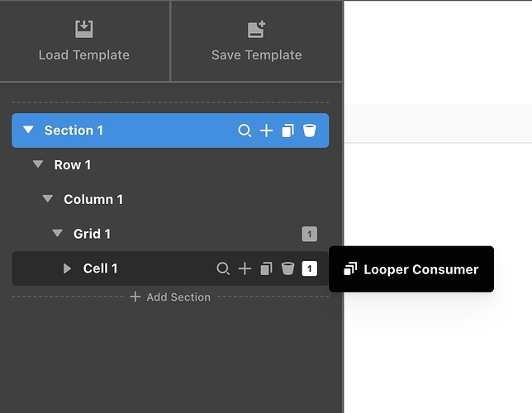Duplicate Section 1 using copy icon
The width and height of the screenshot is (532, 413).
(x=287, y=131)
